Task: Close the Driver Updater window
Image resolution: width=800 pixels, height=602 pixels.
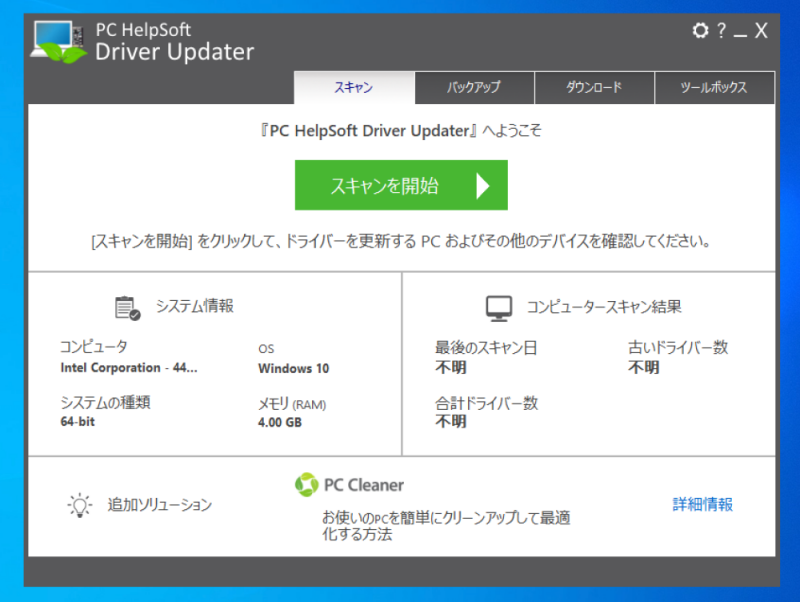Action: [x=761, y=31]
